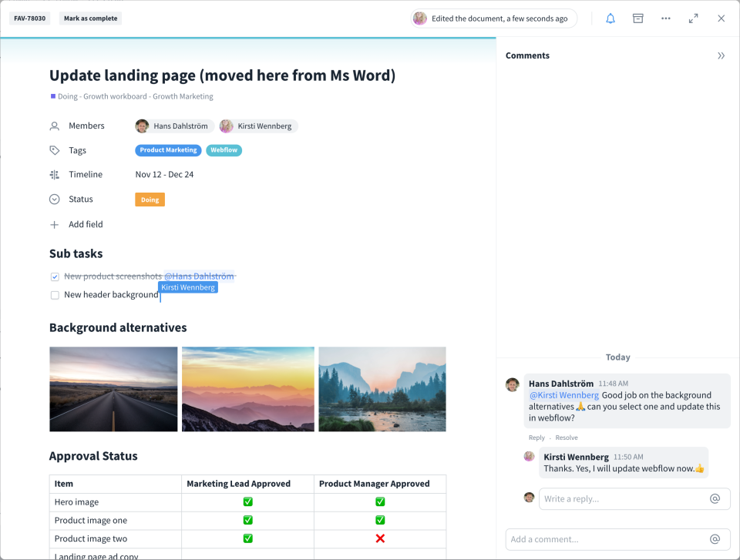Check the New header background subtask
The height and width of the screenshot is (560, 740).
(55, 295)
